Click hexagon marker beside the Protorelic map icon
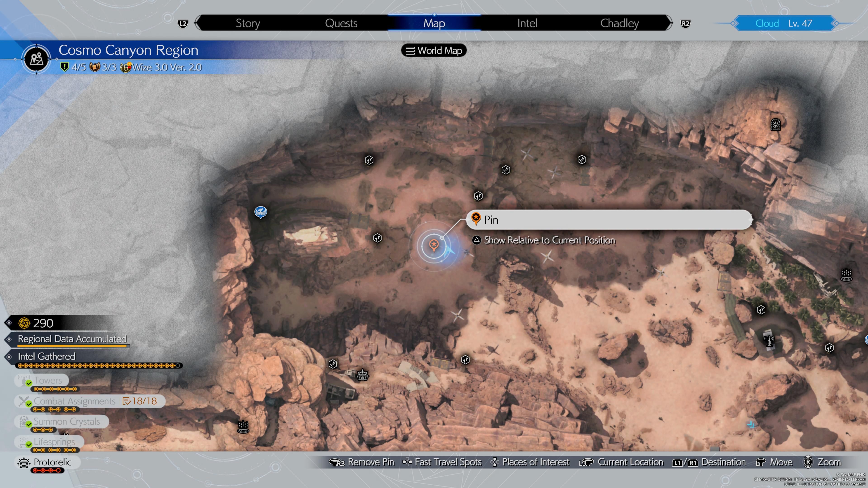The width and height of the screenshot is (868, 488). (333, 364)
